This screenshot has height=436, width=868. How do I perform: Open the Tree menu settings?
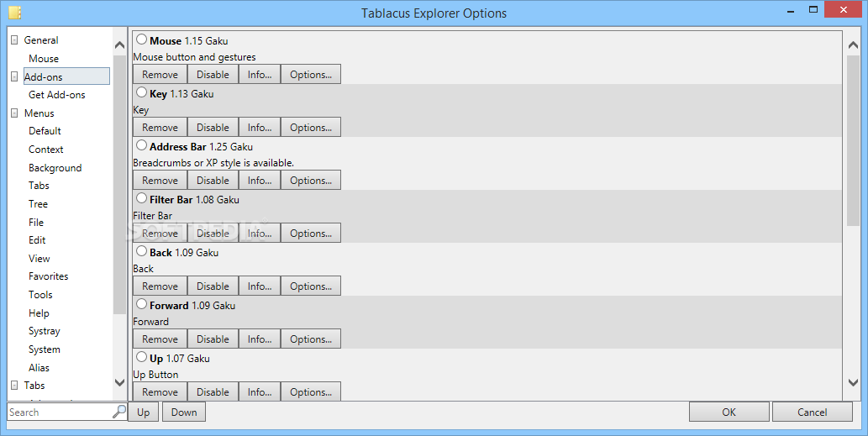click(38, 204)
